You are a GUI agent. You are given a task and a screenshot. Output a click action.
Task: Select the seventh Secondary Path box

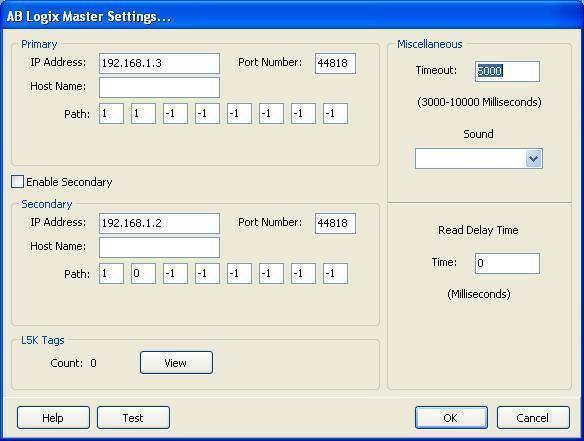coord(304,274)
